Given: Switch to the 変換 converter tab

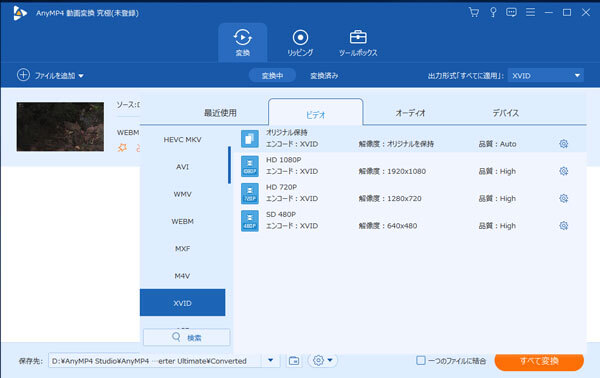Looking at the screenshot, I should pyautogui.click(x=243, y=42).
